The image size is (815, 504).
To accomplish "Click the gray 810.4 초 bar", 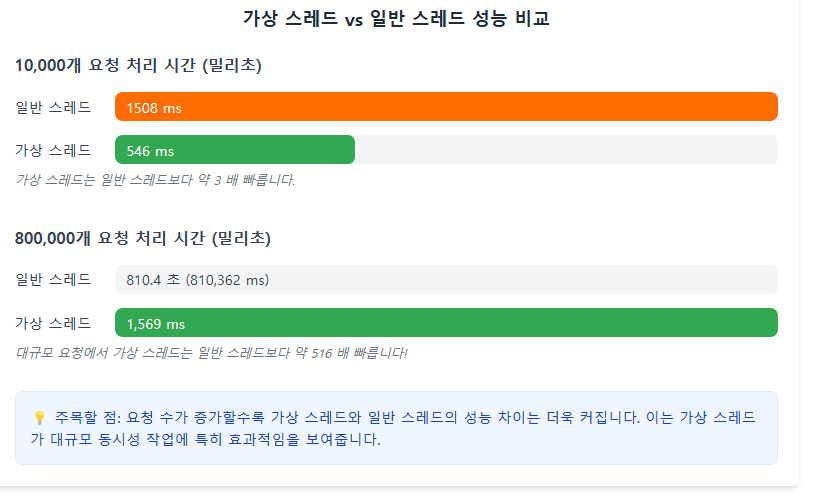I will 446,280.
